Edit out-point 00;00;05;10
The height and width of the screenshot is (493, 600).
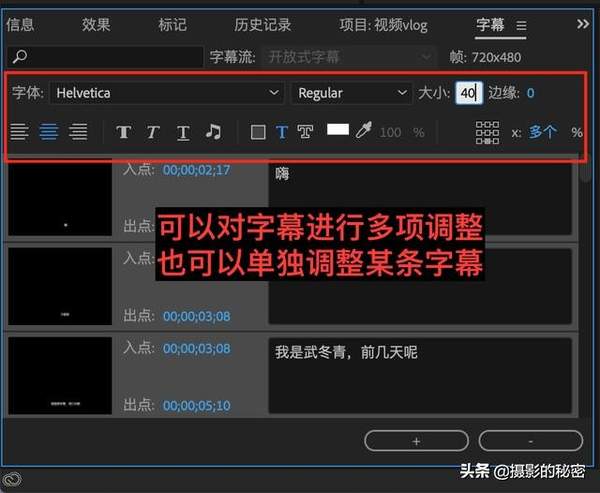[197, 405]
